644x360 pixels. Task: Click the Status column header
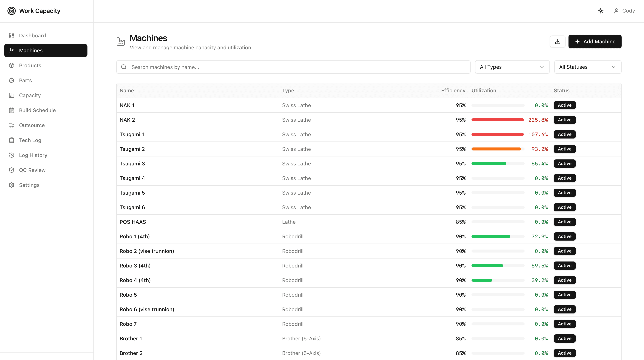coord(562,90)
